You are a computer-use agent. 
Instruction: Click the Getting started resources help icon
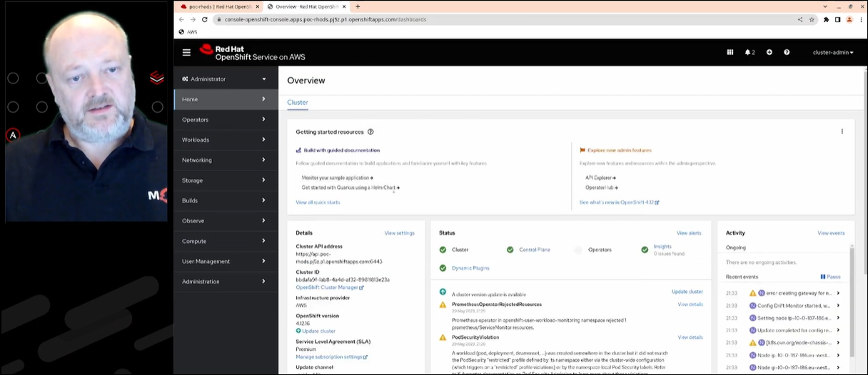[370, 132]
